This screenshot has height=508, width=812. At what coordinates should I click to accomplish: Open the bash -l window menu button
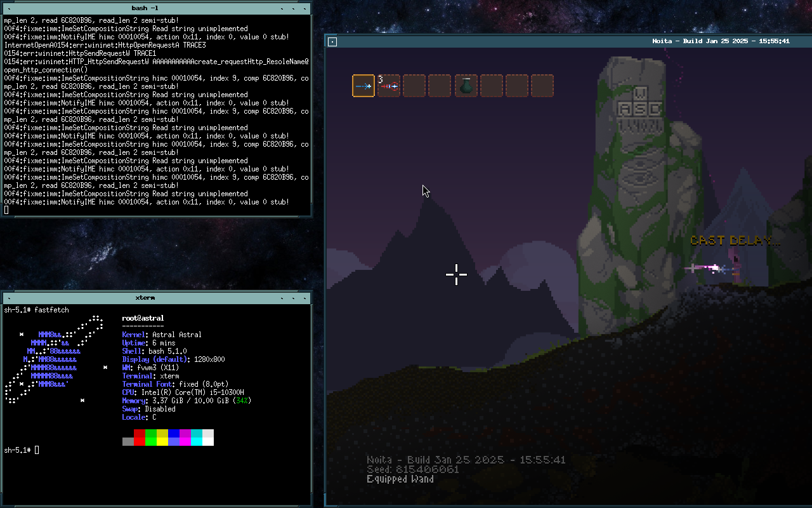[9, 8]
